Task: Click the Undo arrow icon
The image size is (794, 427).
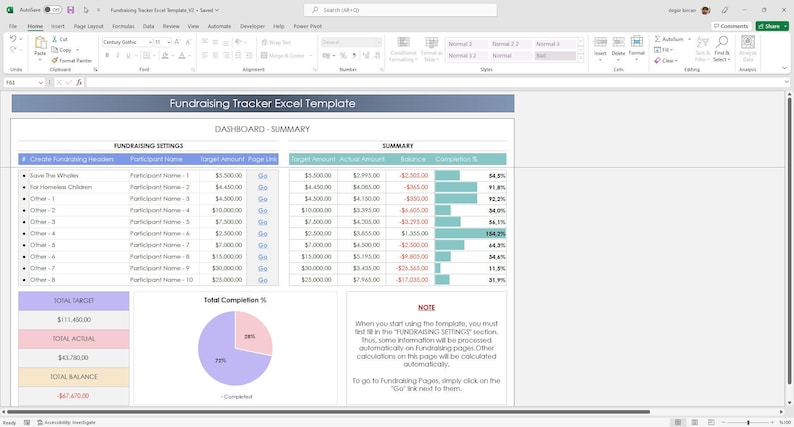Action: [13, 38]
